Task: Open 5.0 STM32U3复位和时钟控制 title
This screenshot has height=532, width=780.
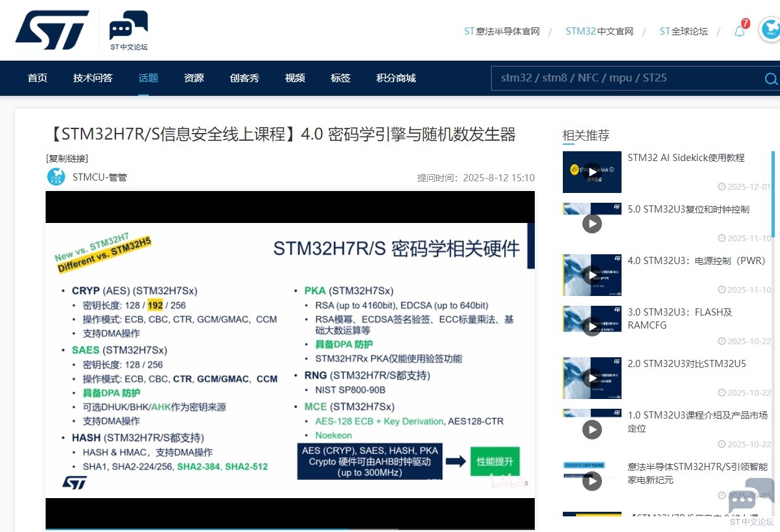Action: tap(689, 209)
